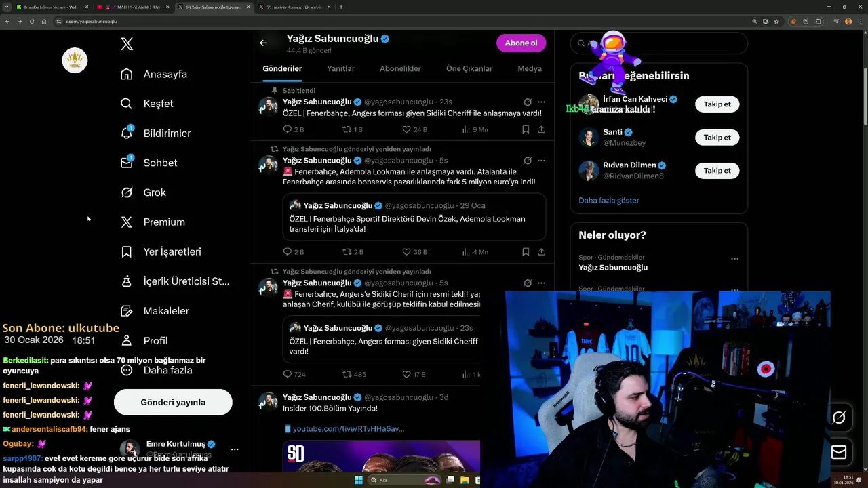Click Daha fazla göster link
868x488 pixels.
pos(608,201)
